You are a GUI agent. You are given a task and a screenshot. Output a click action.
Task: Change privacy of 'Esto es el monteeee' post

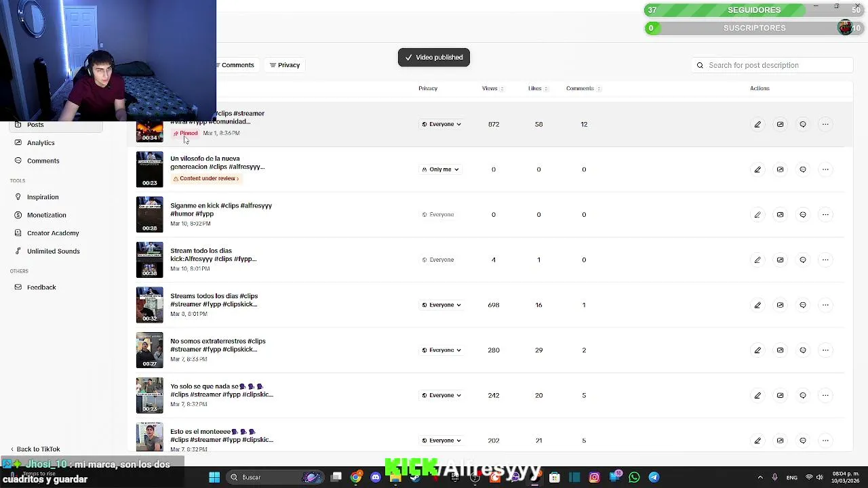(441, 441)
